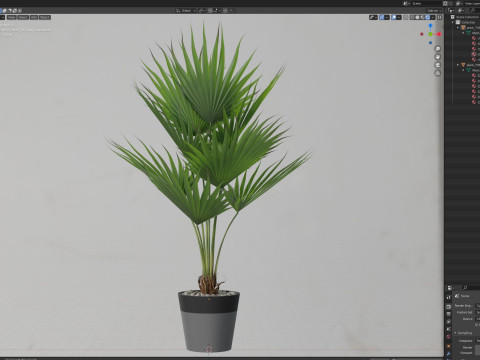Open the Add menu in viewport header
Screen dimensions: 480x360
pyautogui.click(x=34, y=17)
